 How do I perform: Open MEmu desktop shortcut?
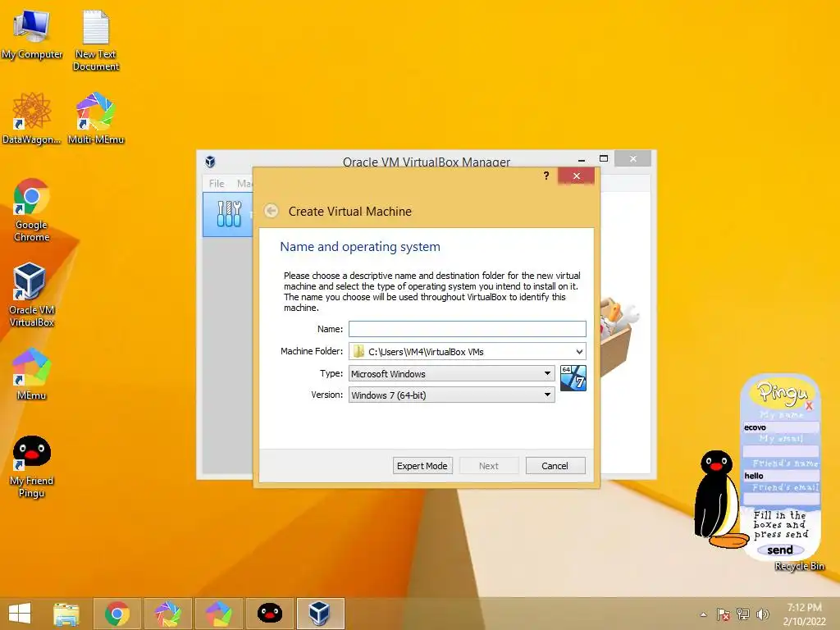(x=32, y=374)
